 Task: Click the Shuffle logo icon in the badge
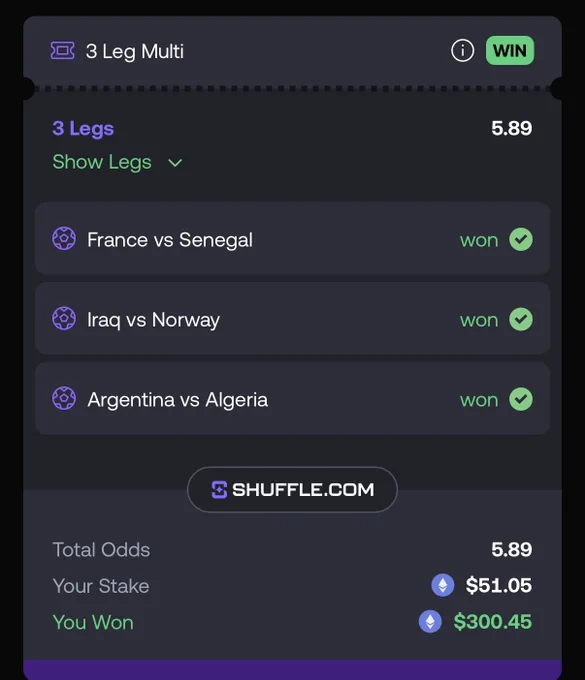219,490
